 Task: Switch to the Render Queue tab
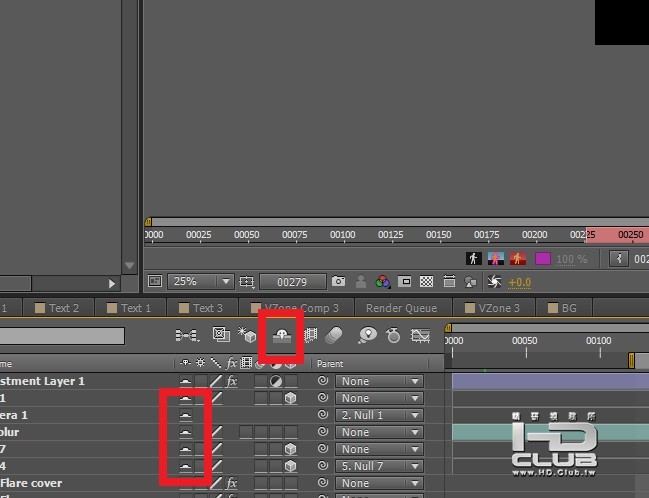[x=401, y=308]
